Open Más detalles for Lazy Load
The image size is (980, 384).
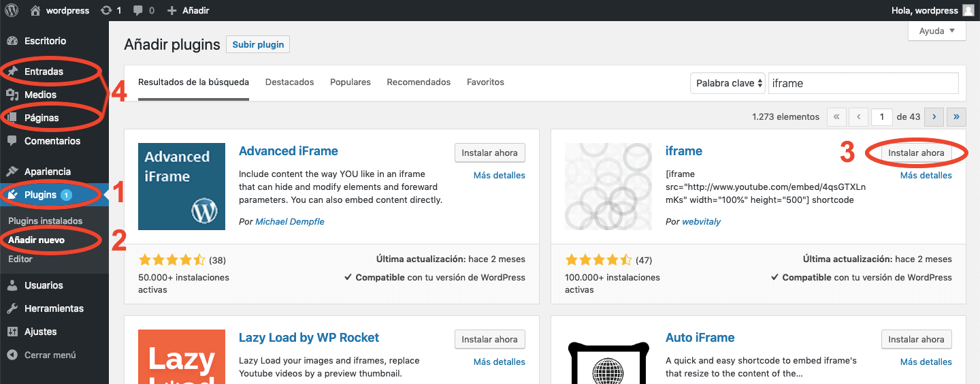[500, 362]
